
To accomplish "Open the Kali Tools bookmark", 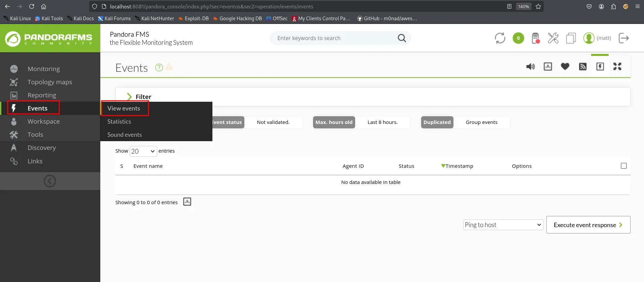I will 49,19.
